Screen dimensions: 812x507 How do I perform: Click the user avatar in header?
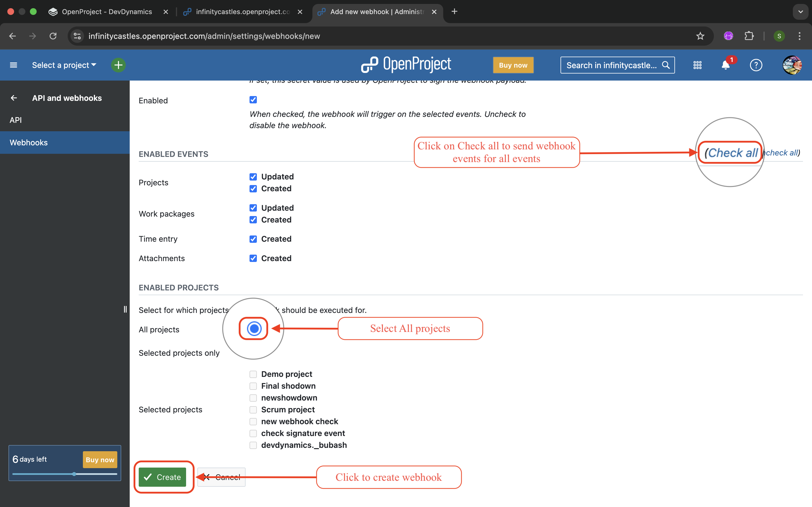(792, 65)
